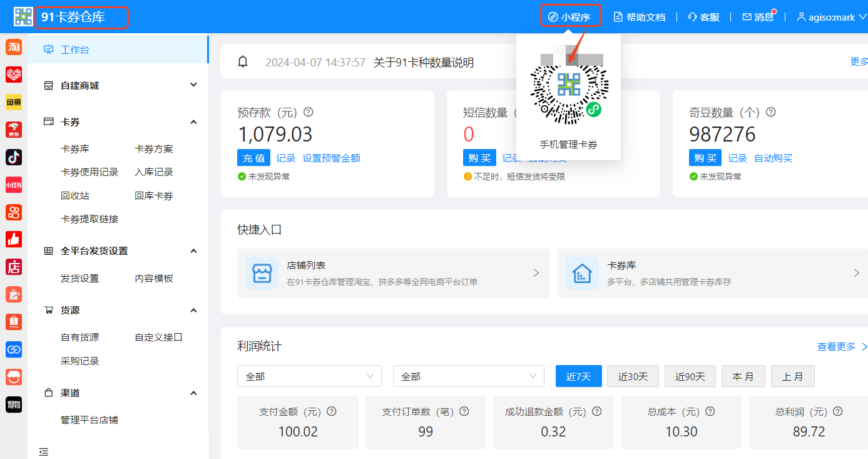Click help icon beside 支付订单数 (笔)

click(464, 411)
